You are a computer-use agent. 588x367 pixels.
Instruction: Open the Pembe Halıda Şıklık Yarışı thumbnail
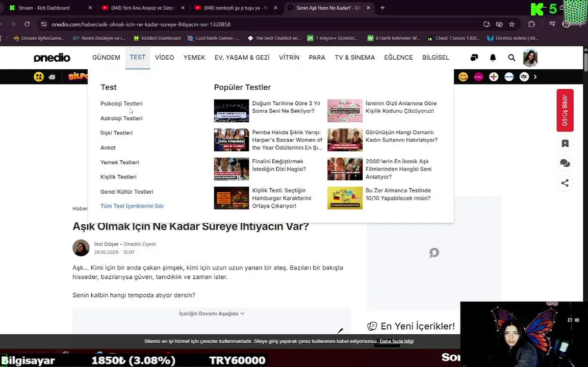point(232,140)
